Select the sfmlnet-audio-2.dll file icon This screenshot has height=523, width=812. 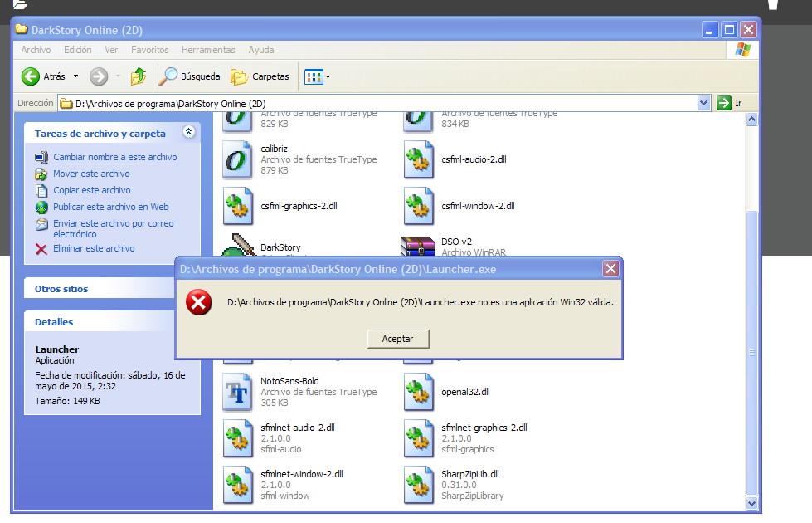pos(238,438)
